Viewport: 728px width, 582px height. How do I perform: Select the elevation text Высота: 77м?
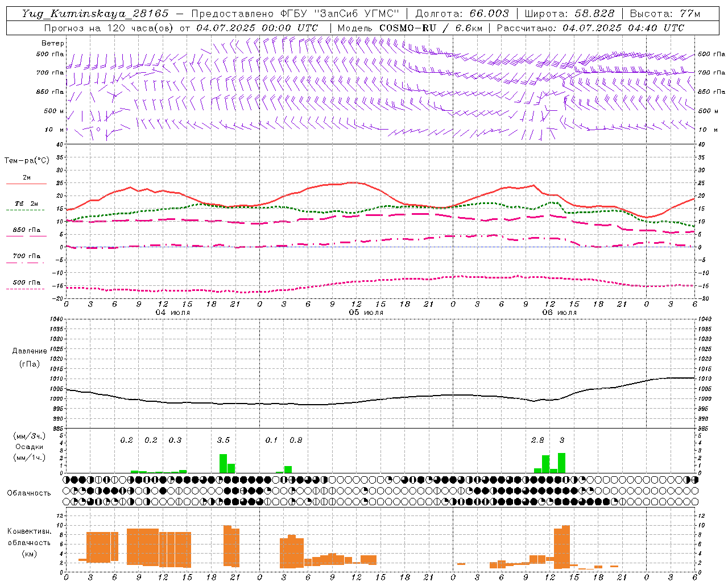[665, 14]
